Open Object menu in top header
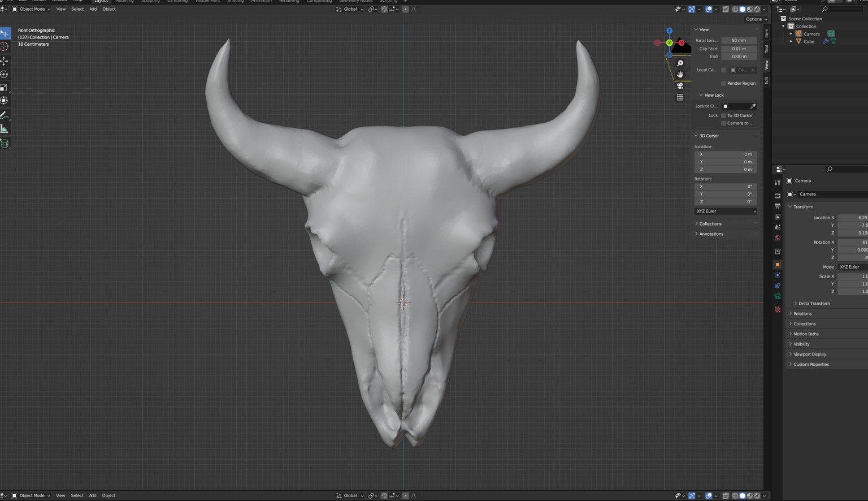 tap(108, 9)
